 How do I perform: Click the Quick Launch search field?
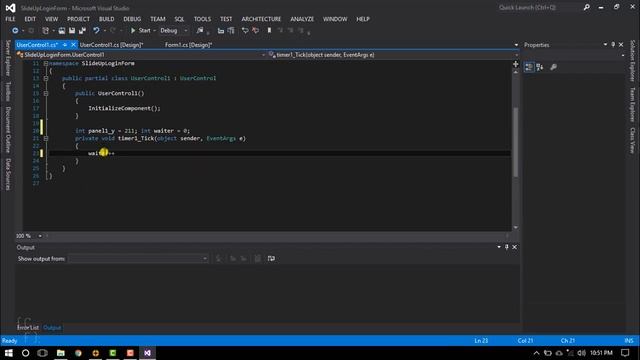tap(539, 7)
